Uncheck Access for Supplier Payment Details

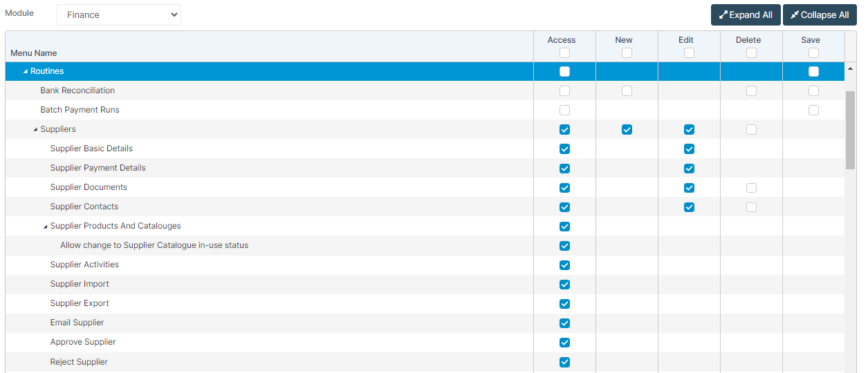click(x=565, y=168)
